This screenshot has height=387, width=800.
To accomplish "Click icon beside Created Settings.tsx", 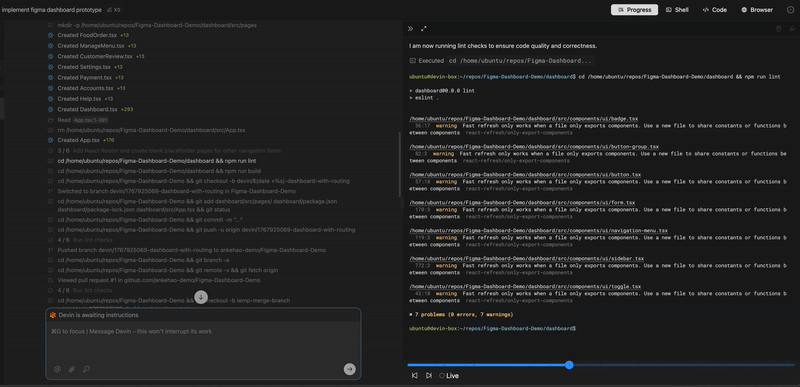I will click(x=50, y=67).
